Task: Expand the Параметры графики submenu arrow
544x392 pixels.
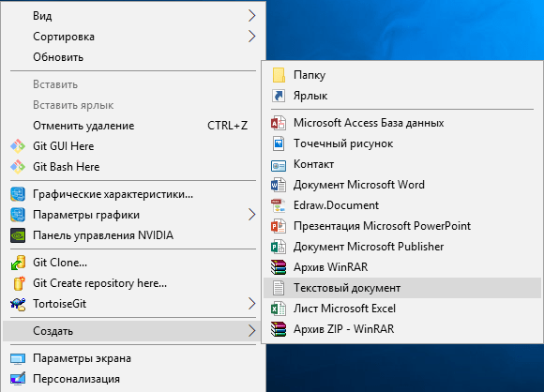Action: click(x=252, y=215)
